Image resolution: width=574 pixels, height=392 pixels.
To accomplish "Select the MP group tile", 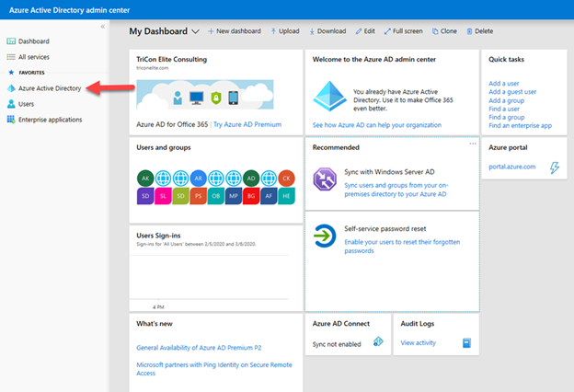I will point(234,196).
